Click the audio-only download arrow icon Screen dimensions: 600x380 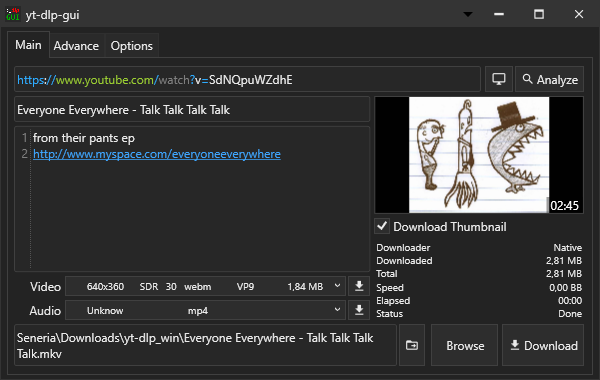pos(359,310)
